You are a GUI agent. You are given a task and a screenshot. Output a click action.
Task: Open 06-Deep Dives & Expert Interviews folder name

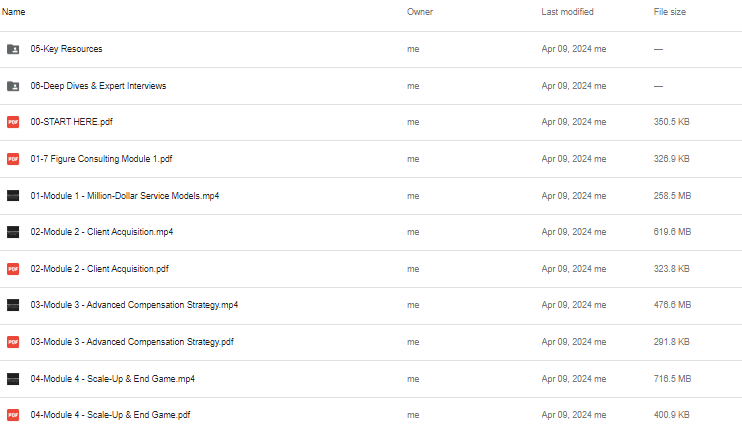pos(98,86)
